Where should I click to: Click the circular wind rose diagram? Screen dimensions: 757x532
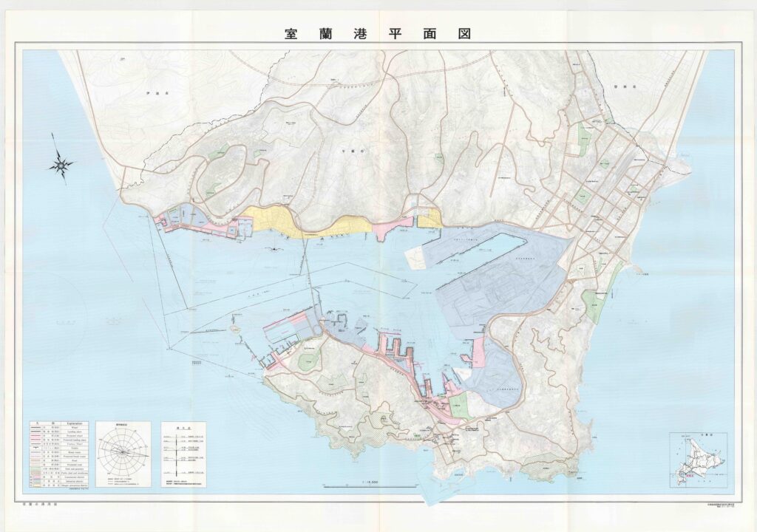pos(123,454)
